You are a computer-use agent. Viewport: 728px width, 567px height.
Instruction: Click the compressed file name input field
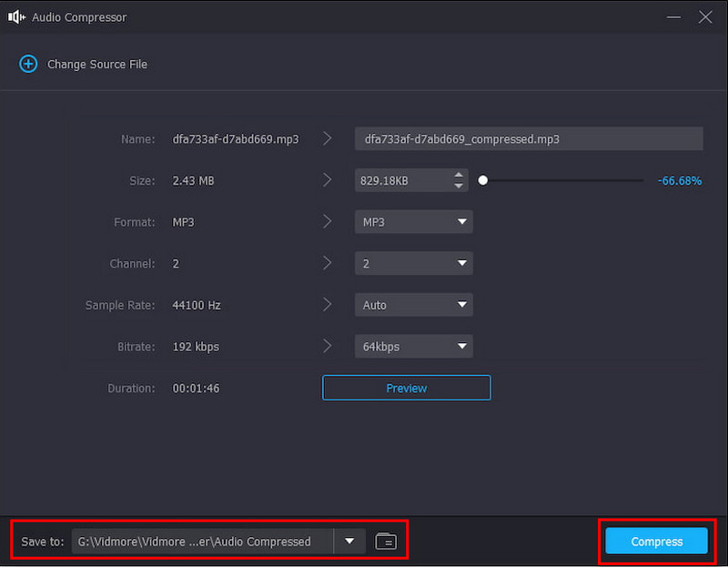click(528, 138)
